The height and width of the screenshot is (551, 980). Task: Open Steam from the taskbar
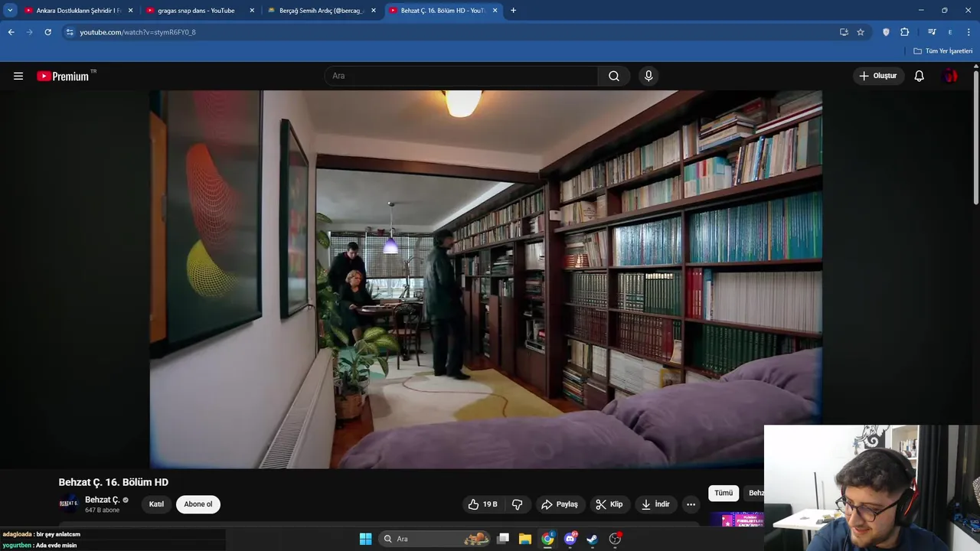[592, 539]
